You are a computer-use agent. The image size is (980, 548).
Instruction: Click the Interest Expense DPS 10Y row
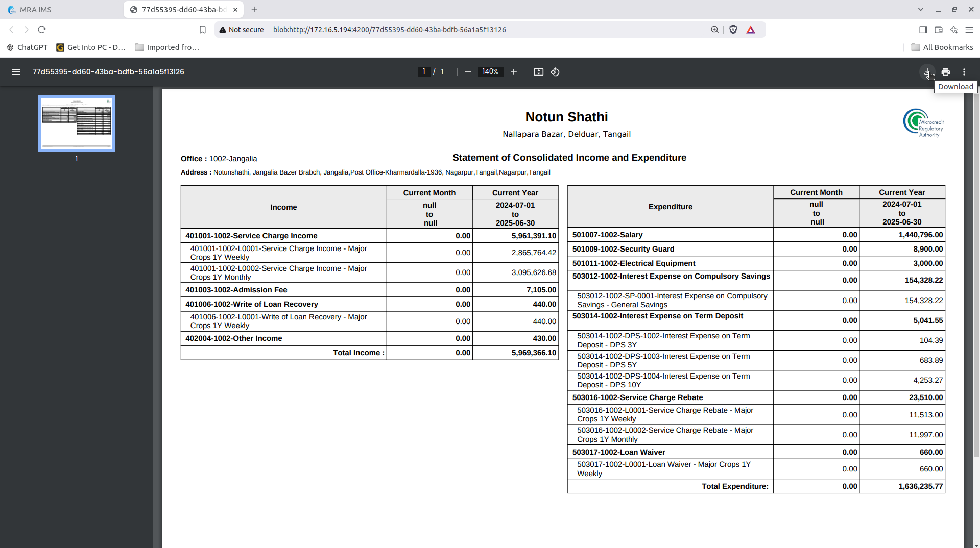click(756, 381)
